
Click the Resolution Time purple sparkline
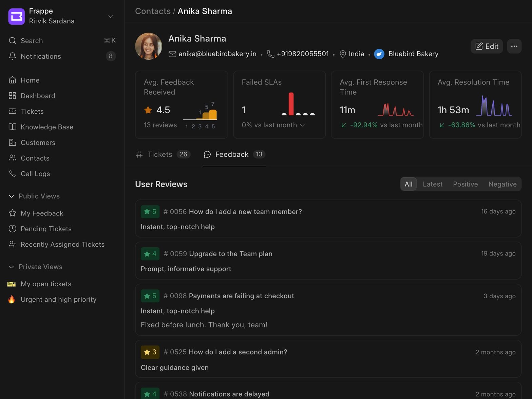(x=494, y=106)
